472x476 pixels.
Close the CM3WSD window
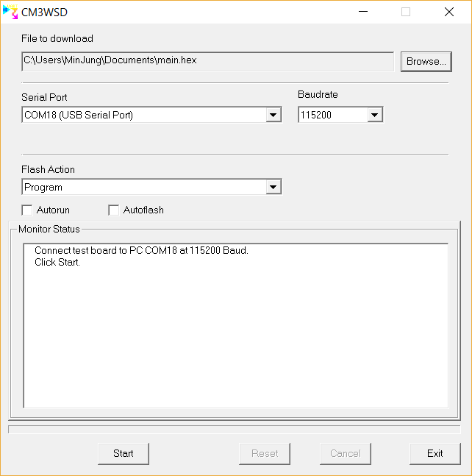coord(449,12)
